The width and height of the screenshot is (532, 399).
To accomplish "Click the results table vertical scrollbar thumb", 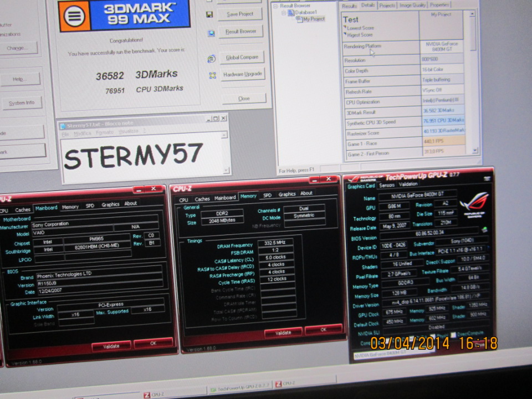I will coord(473,34).
